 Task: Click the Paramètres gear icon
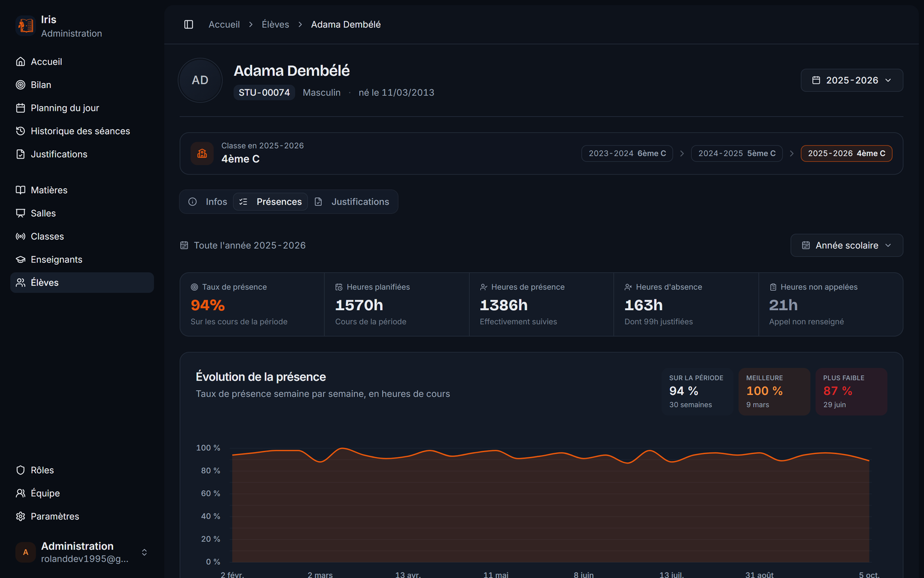click(20, 517)
